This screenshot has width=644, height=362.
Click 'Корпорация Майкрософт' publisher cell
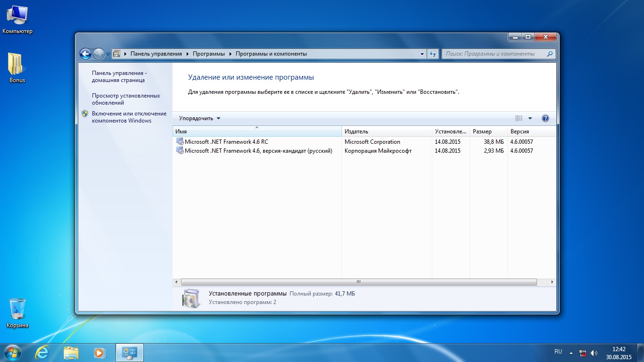point(378,151)
